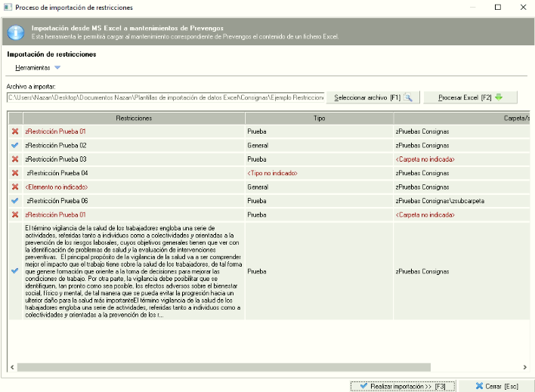
Task: Click blue checkmark icon for zRestricción Prueba 06
Action: click(x=15, y=201)
